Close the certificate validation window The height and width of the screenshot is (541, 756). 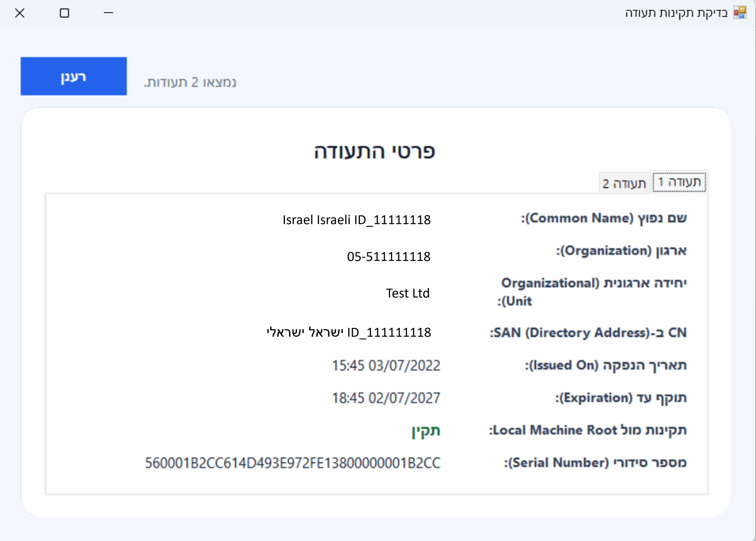[20, 13]
